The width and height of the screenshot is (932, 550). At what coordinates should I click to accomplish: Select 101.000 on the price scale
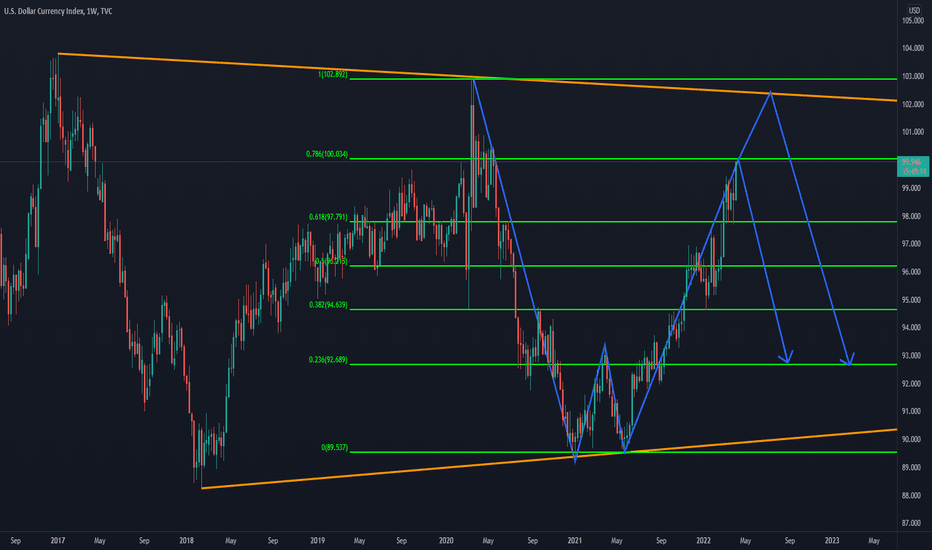coord(913,132)
